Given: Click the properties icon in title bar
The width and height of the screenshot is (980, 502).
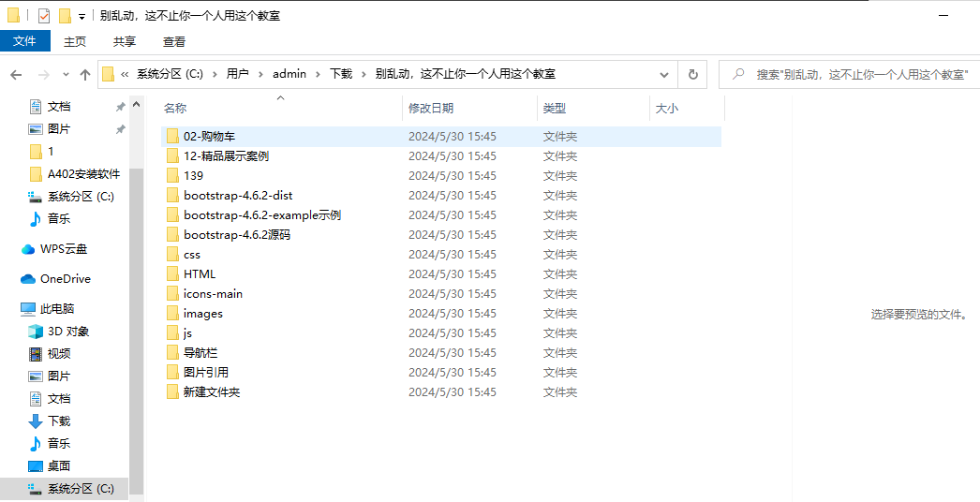Looking at the screenshot, I should [44, 16].
